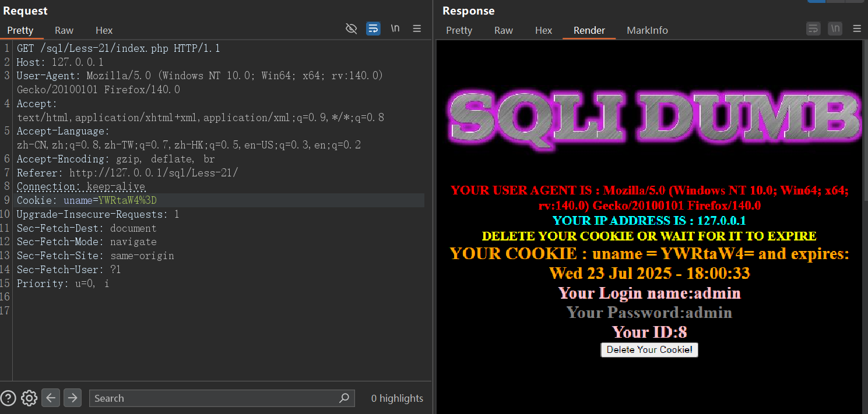Toggle the \n newline display in Request panel

[395, 29]
